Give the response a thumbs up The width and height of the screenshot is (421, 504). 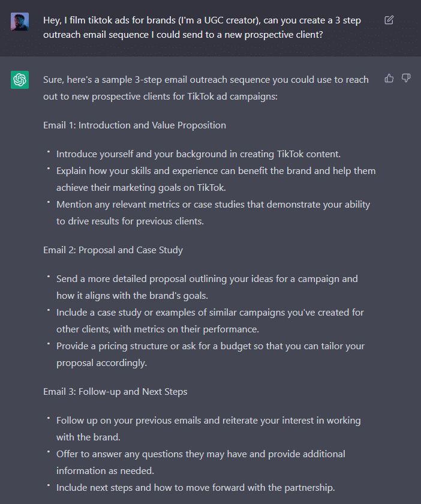pos(389,78)
